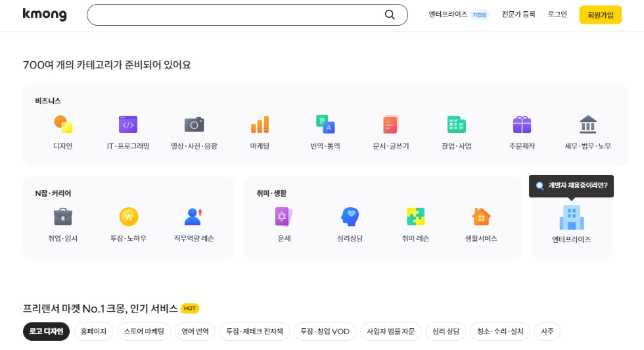The width and height of the screenshot is (644, 350).
Task: Select the 청소·수리·설치 tab
Action: point(500,332)
